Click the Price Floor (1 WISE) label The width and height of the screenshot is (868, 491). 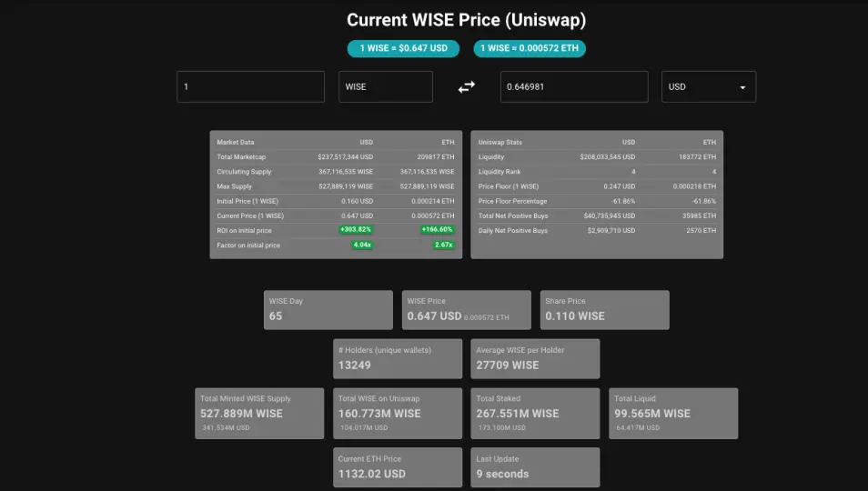509,186
